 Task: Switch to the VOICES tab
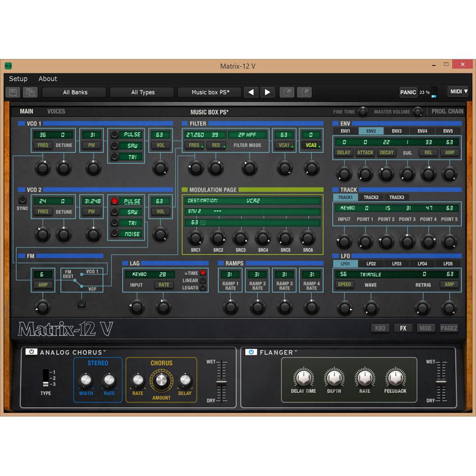pos(56,111)
